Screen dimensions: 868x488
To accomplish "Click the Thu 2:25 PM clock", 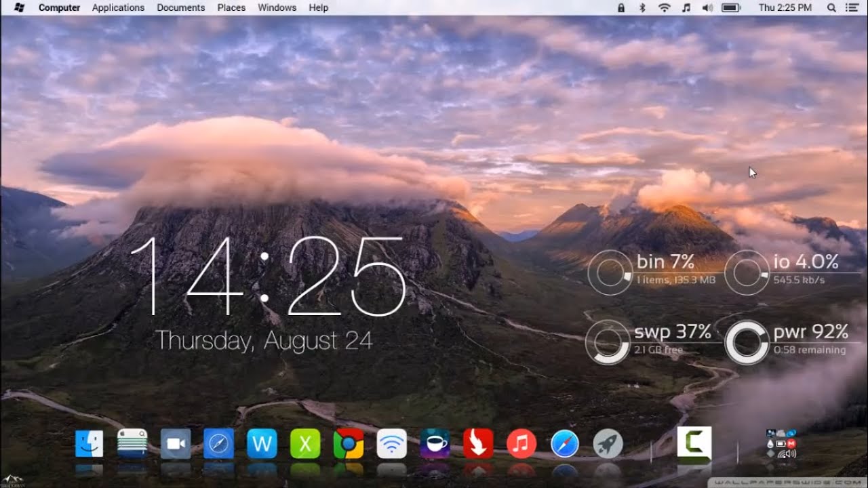I will coord(785,7).
